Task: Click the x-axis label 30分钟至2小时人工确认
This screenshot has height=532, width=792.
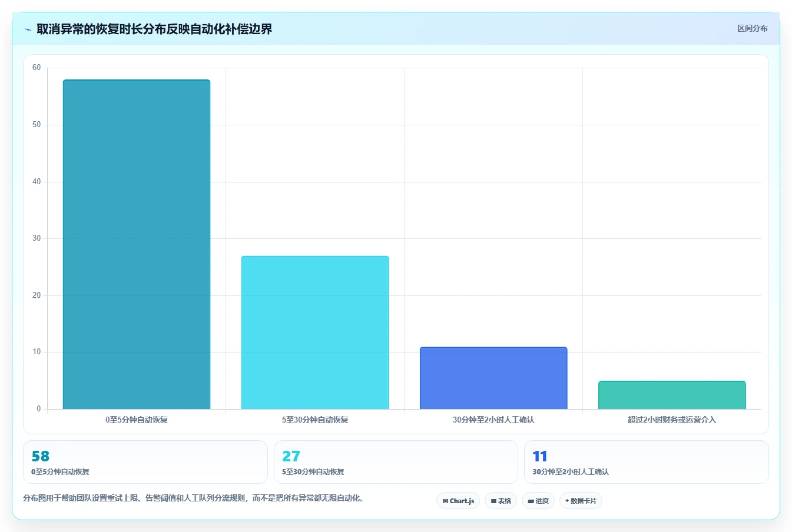Action: coord(493,420)
